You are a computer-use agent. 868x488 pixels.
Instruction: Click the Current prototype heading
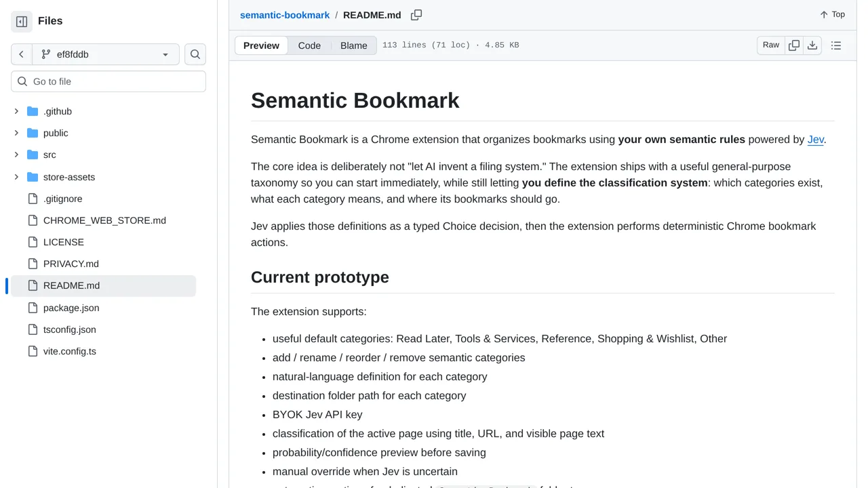[x=320, y=277]
